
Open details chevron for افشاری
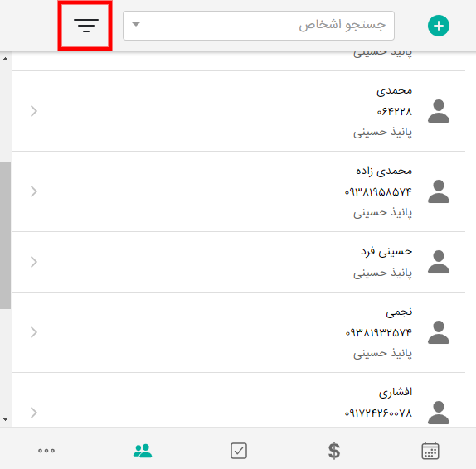pyautogui.click(x=34, y=413)
